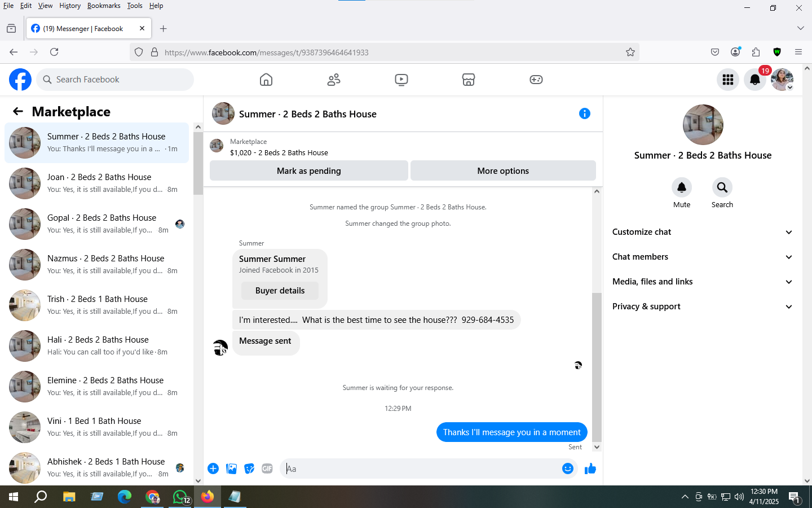
Task: Open the emoji picker in message box
Action: point(568,468)
